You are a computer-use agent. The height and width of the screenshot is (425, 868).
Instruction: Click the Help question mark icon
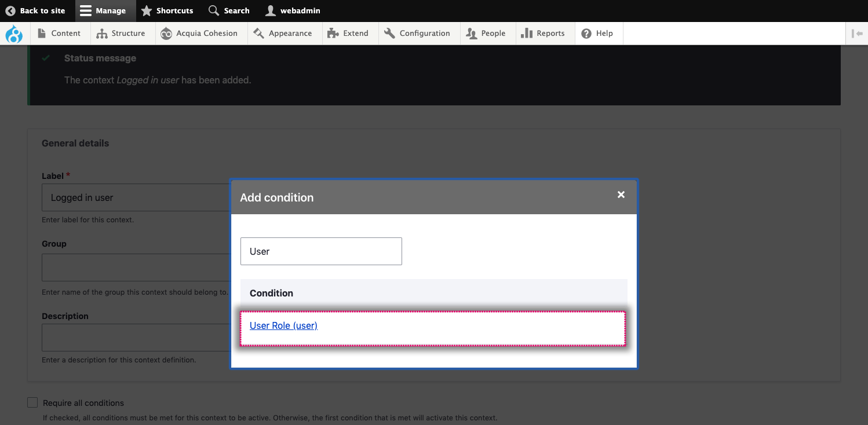pos(586,34)
